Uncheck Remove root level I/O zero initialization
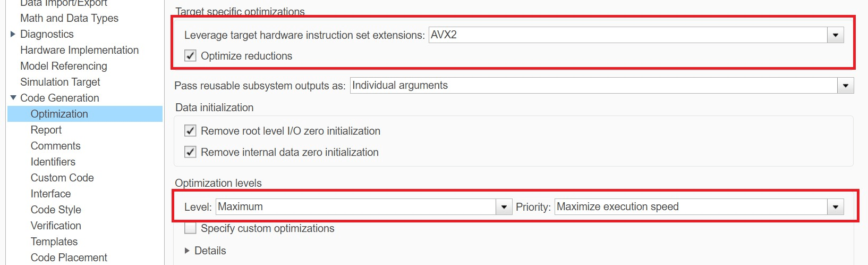 pos(190,131)
